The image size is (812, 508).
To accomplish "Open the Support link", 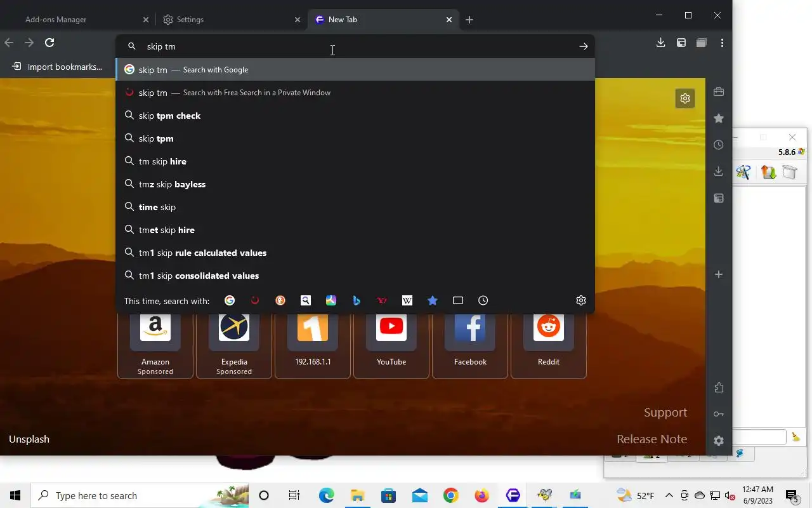I will [665, 413].
